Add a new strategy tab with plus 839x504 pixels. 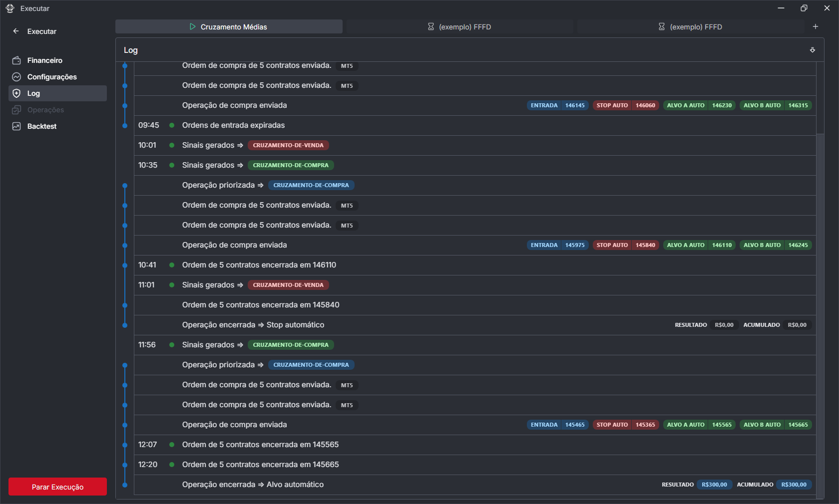tap(815, 26)
